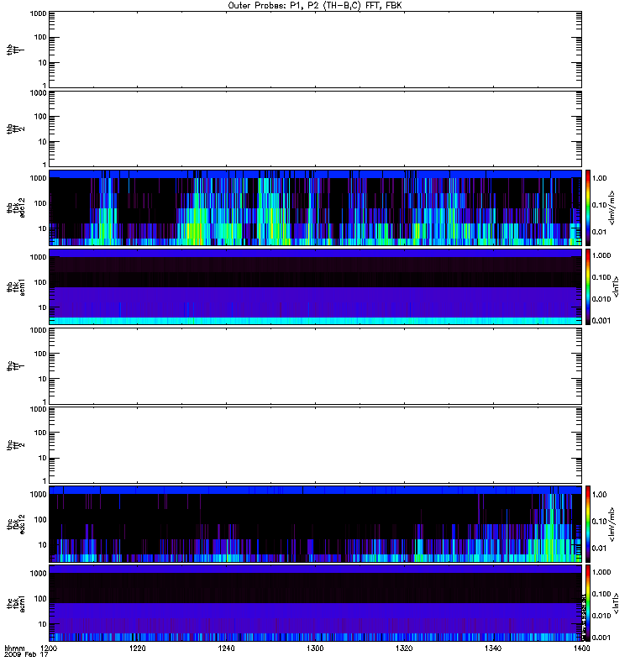Viewport: 630px width, 672px height.
Task: Click the 0.010 tick on thc scm1 color bar
Action: 601,616
